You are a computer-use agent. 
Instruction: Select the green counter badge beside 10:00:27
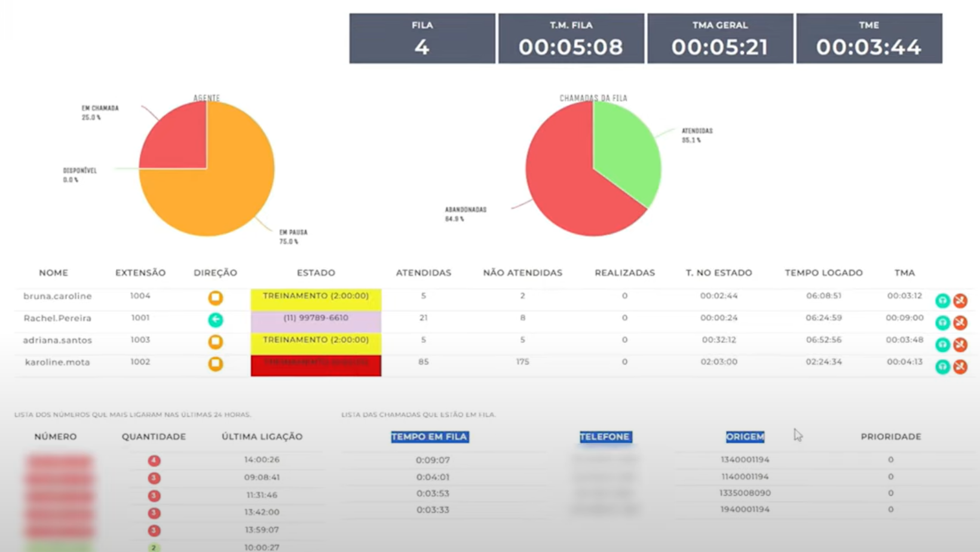click(154, 547)
